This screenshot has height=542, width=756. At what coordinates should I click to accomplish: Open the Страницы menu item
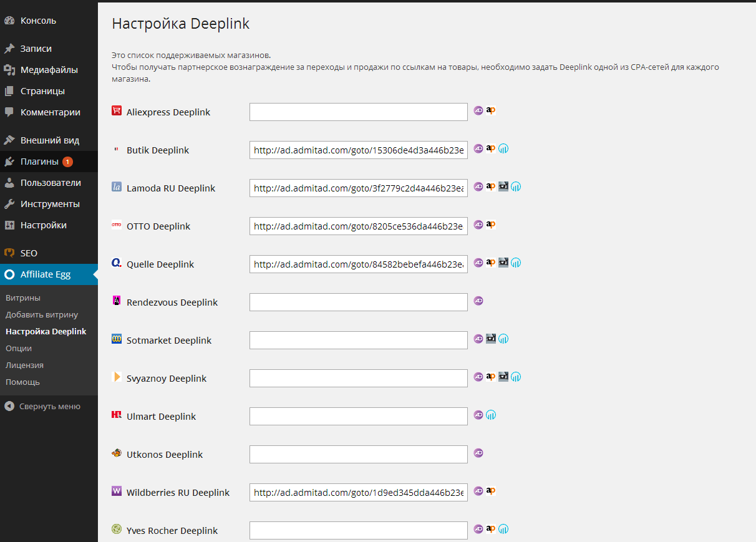pyautogui.click(x=49, y=91)
